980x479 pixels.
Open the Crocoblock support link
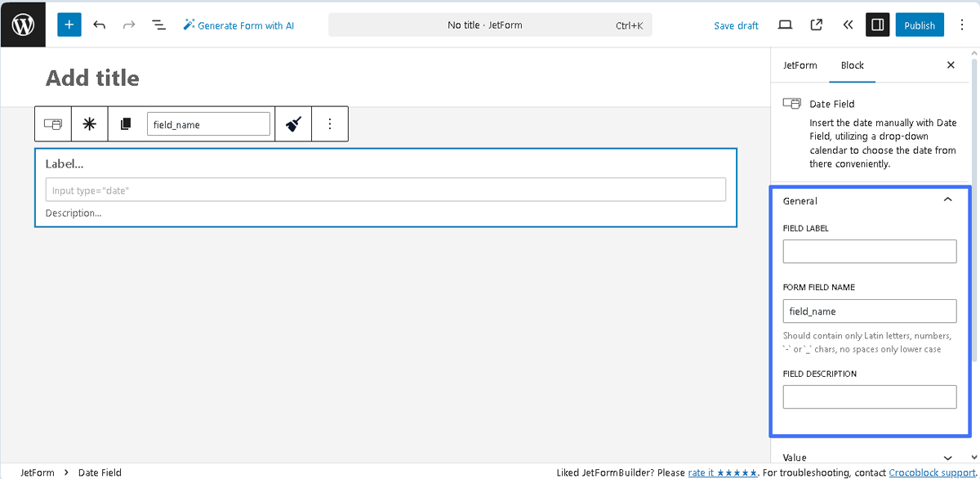tap(931, 472)
